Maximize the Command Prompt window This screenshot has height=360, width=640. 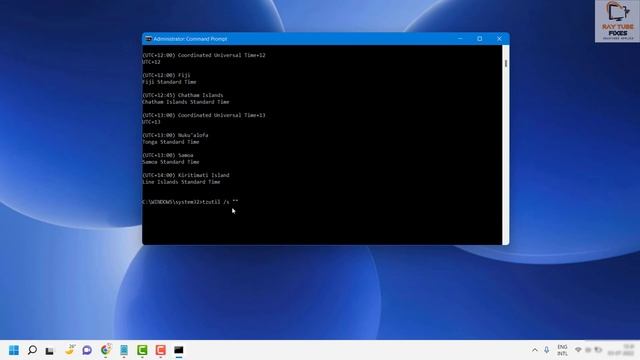point(480,39)
